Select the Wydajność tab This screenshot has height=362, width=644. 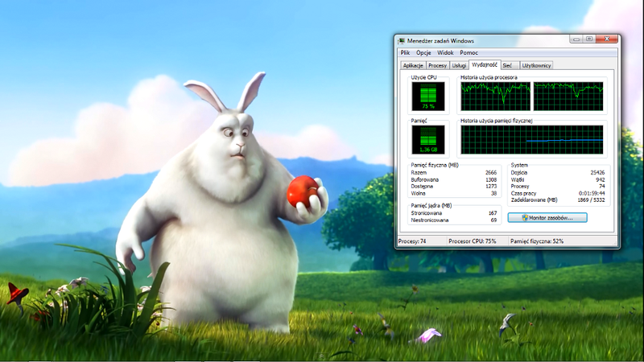(x=485, y=64)
